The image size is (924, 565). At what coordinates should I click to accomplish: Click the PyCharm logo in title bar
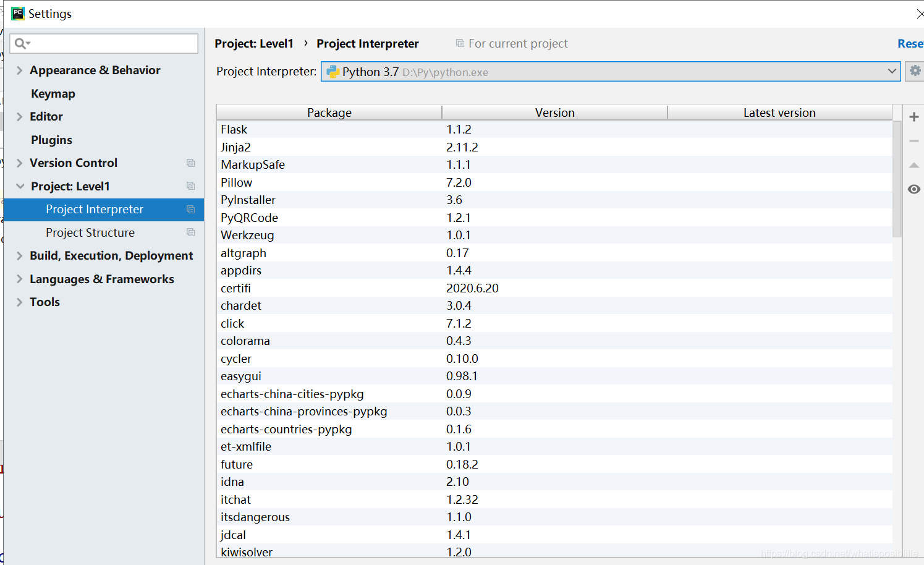[x=18, y=13]
